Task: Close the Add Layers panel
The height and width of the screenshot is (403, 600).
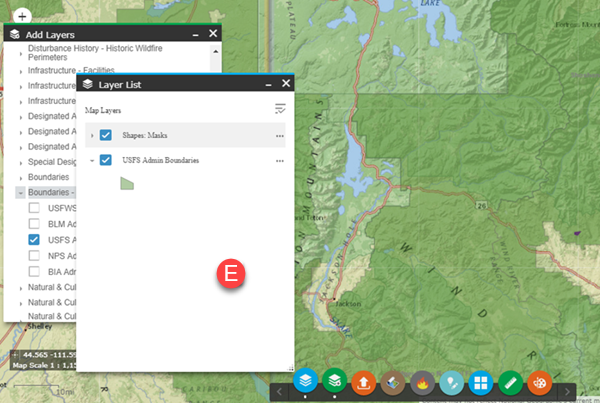Action: [x=213, y=34]
